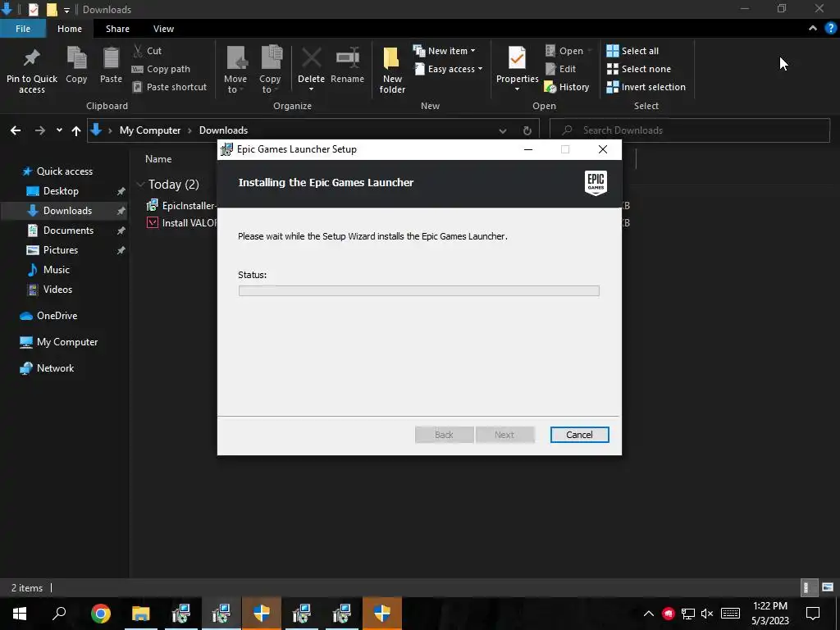The image size is (840, 630).
Task: Open the taskbar clock showing 1:22 PM
Action: click(769, 614)
